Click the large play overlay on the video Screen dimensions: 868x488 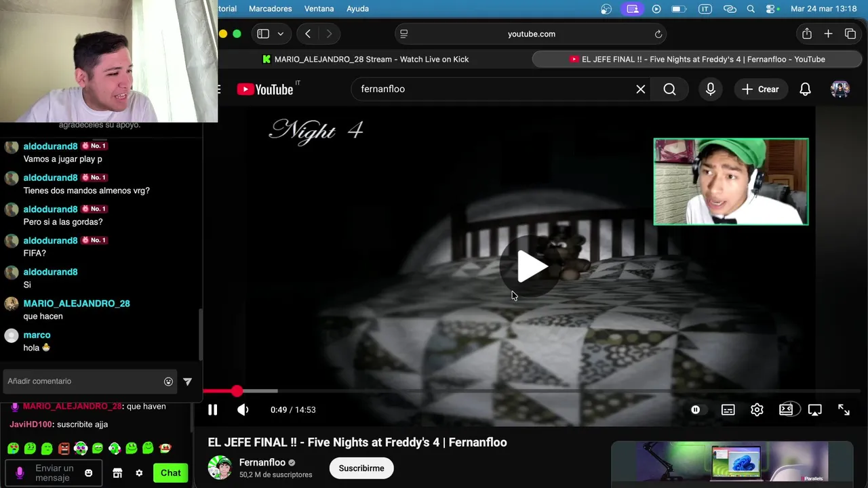[532, 267]
